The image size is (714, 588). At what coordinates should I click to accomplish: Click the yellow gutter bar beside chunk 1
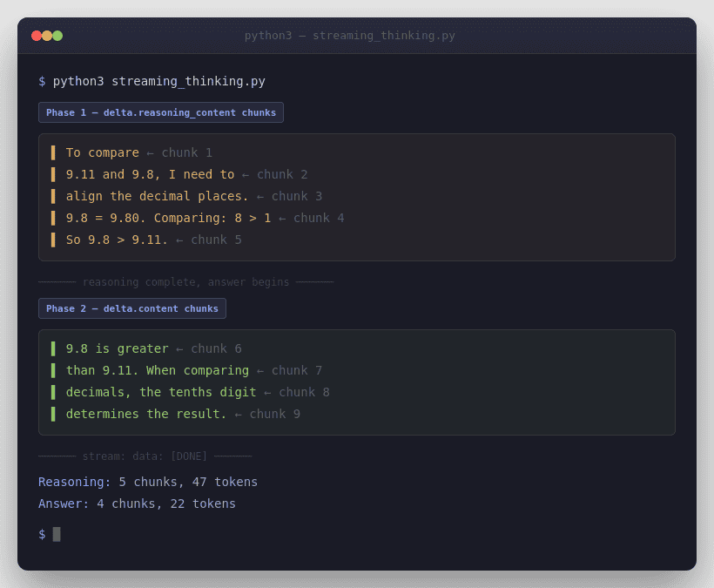pos(54,152)
